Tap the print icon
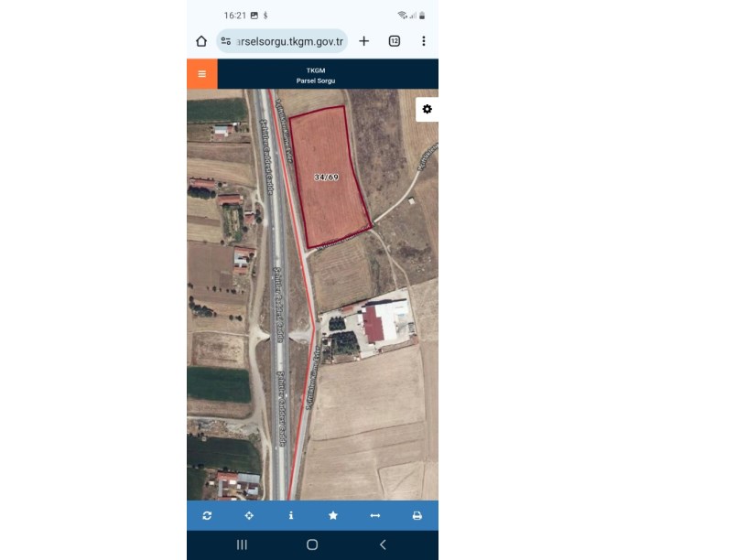 point(417,516)
